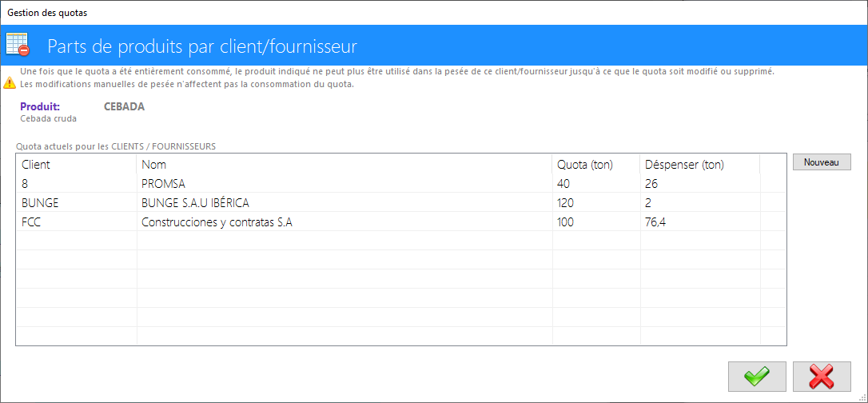
Task: Click the quota table icon in header
Action: click(x=17, y=44)
